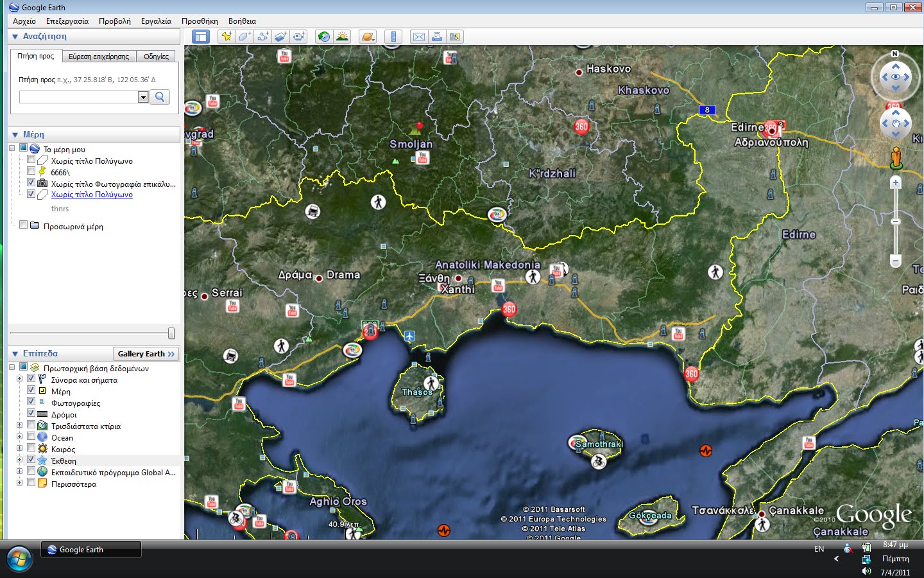Click the taskbar volume speaker icon
The image size is (924, 578).
866,571
